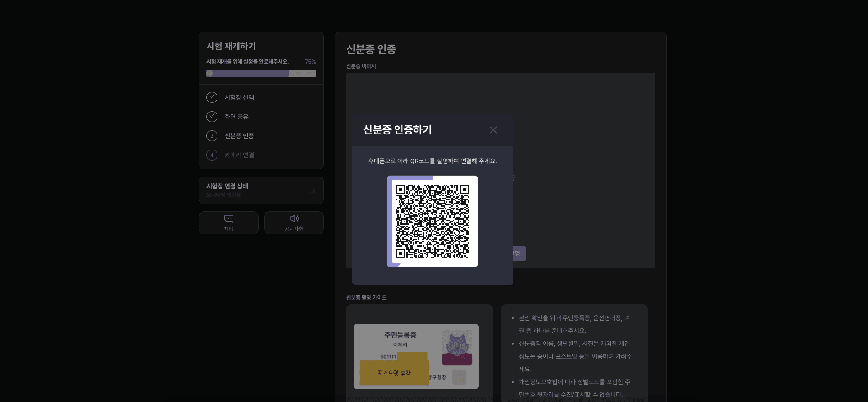The image size is (868, 402).
Task: Click the 포스트잇 부착 sticky note
Action: pos(394,373)
